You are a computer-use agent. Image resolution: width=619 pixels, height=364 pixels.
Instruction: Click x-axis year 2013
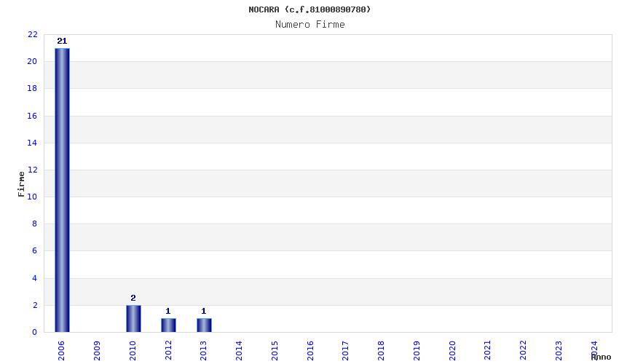[x=203, y=351]
